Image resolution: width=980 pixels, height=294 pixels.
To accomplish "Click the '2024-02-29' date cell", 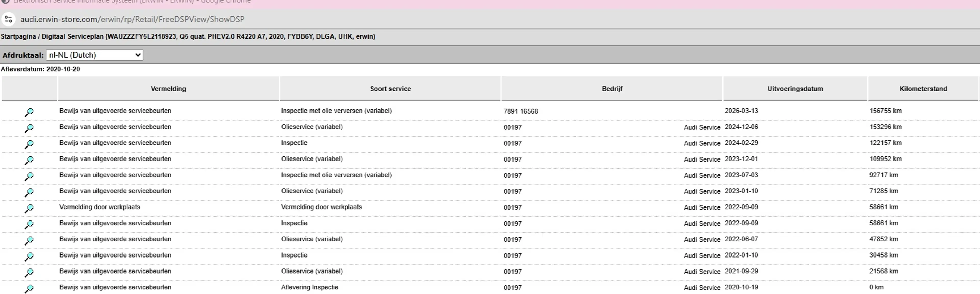I will [741, 143].
